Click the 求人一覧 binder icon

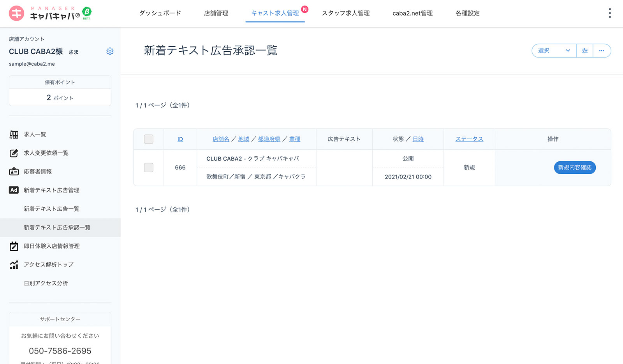[14, 135]
